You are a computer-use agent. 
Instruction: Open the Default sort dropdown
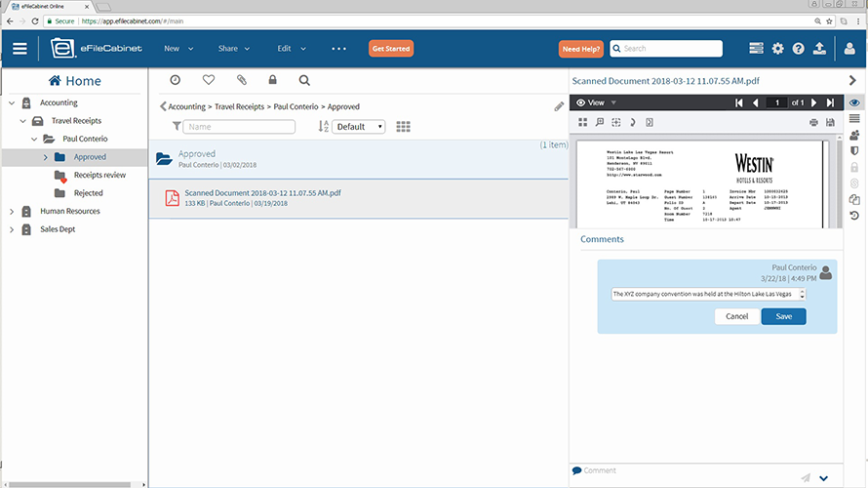coord(358,127)
